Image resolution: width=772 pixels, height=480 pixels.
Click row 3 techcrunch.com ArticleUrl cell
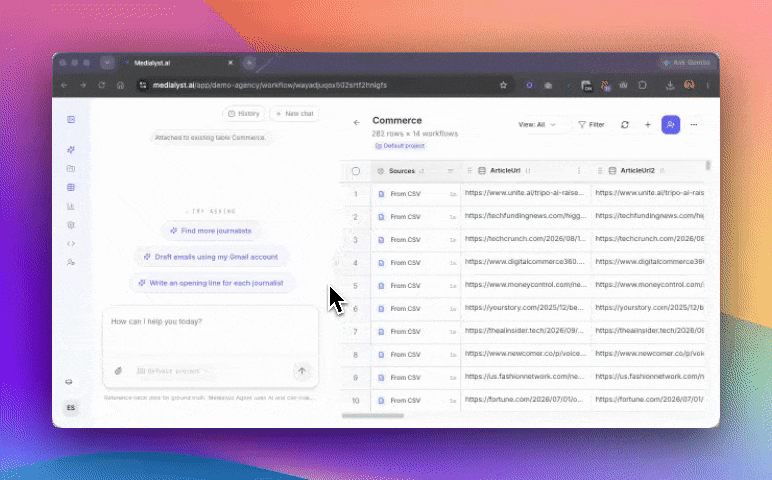tap(525, 239)
